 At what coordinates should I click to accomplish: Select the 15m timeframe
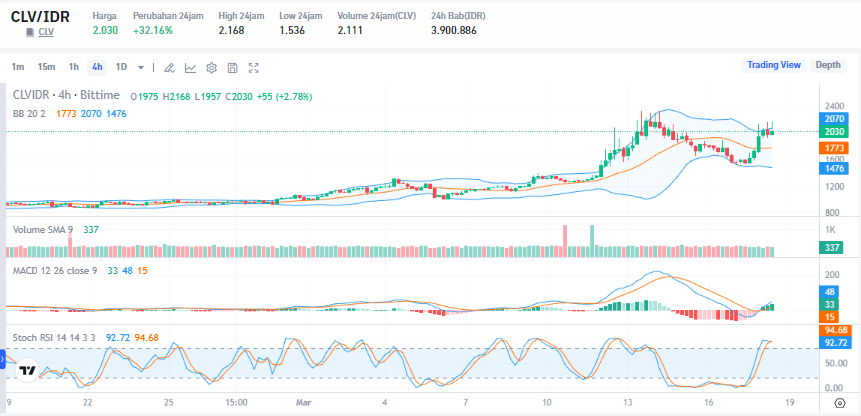[x=46, y=67]
